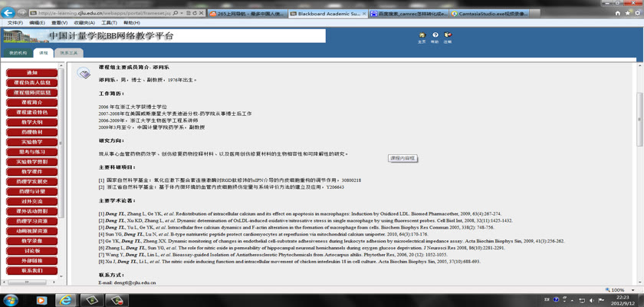The height and width of the screenshot is (307, 644).
Task: Open browser tools via the gear icon
Action: coord(636,13)
